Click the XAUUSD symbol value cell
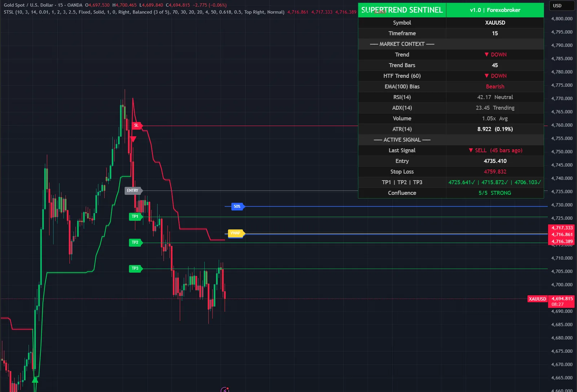The height and width of the screenshot is (392, 577). point(495,23)
